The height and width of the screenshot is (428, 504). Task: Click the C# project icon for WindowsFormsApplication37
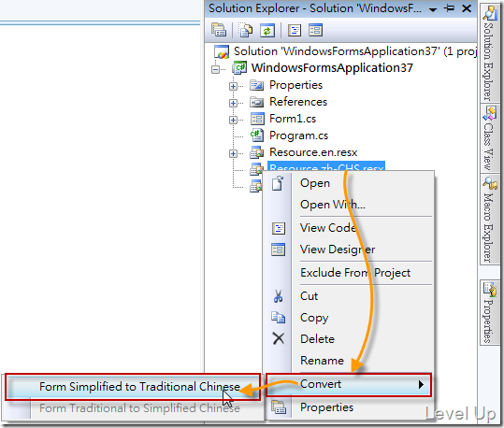pyautogui.click(x=239, y=68)
